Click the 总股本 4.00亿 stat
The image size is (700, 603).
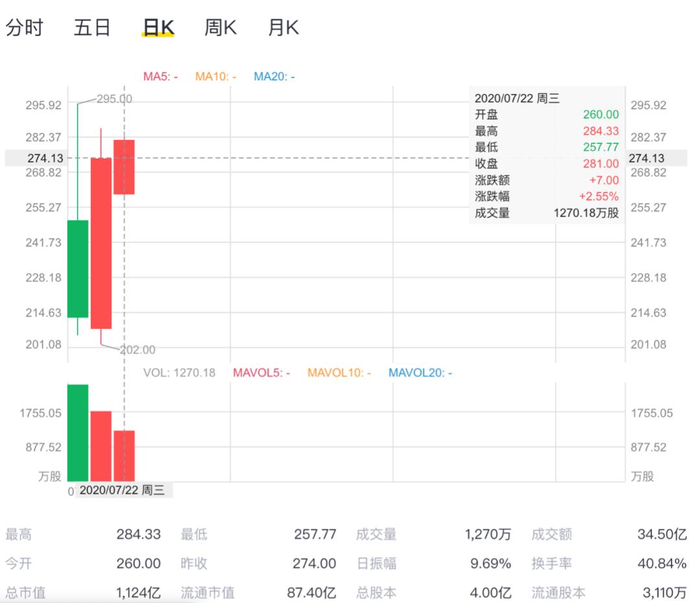[x=434, y=593]
